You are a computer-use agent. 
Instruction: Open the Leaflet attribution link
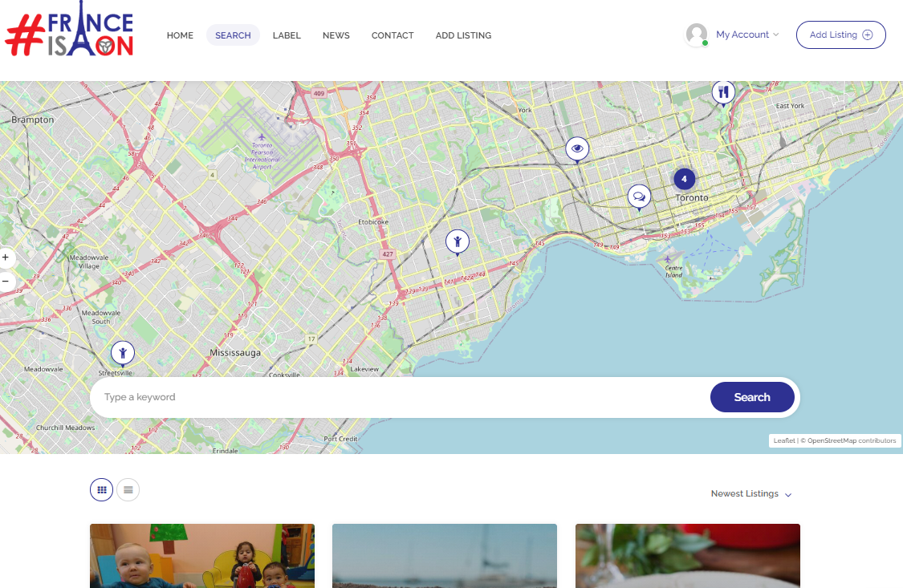click(783, 440)
